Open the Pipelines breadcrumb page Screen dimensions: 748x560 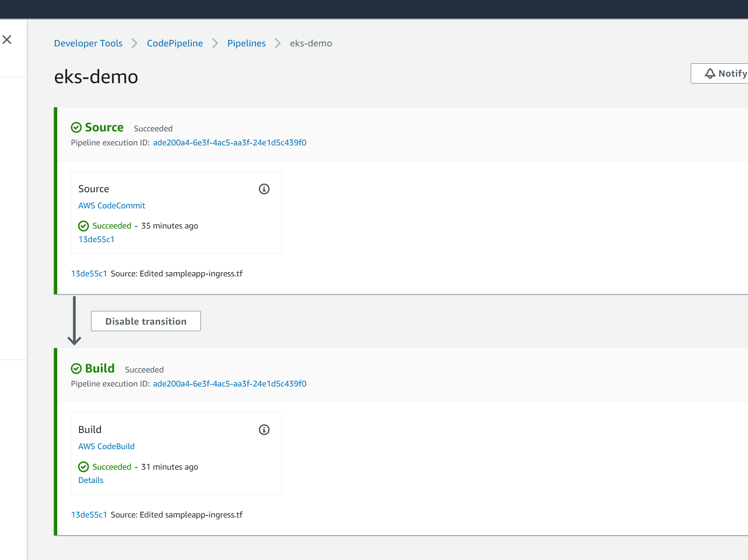(246, 43)
